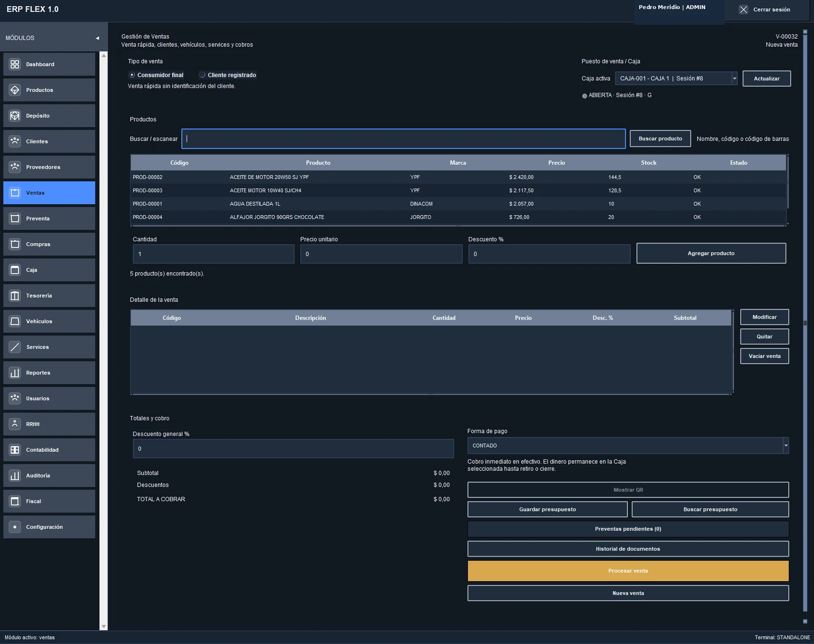Open the Caja register icon

tap(15, 270)
